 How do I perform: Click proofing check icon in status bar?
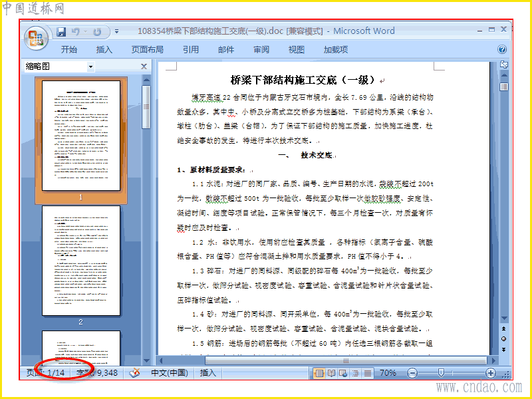point(135,373)
